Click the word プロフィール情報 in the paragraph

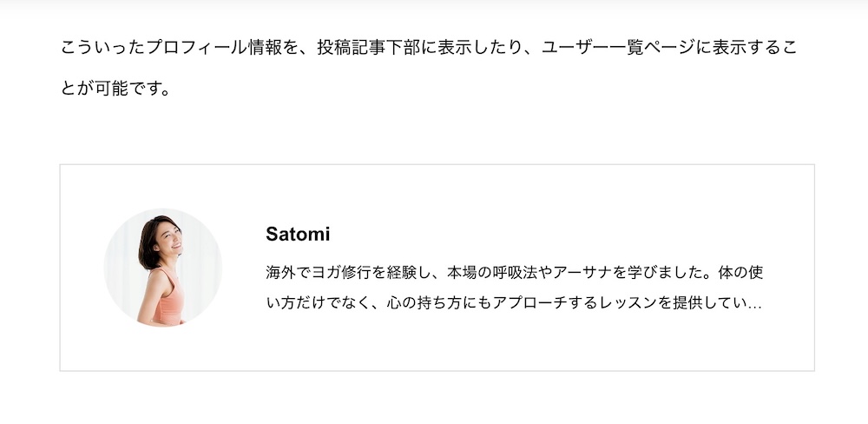pos(214,48)
